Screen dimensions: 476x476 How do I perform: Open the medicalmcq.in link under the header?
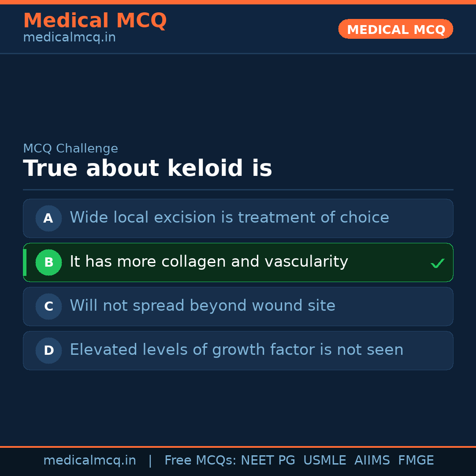click(x=69, y=38)
